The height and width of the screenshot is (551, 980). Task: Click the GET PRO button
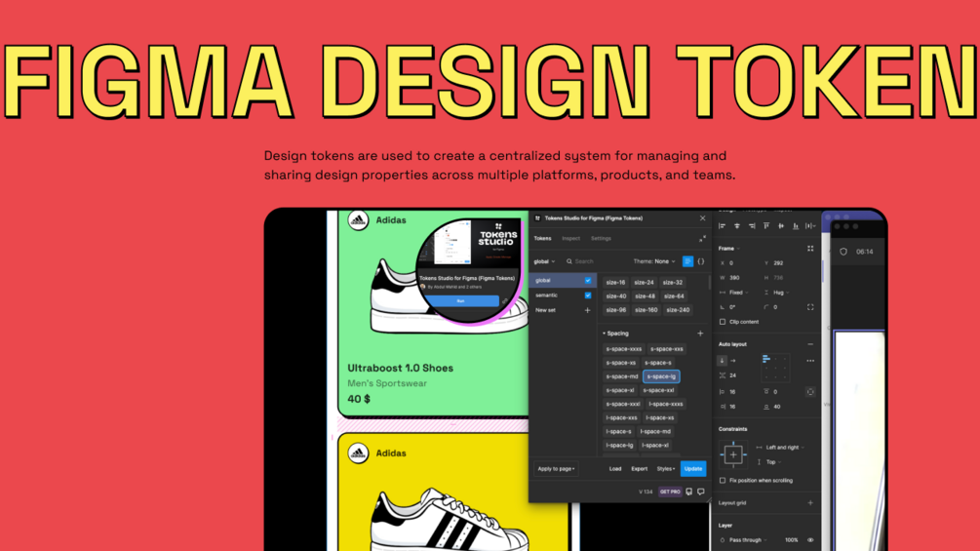670,492
